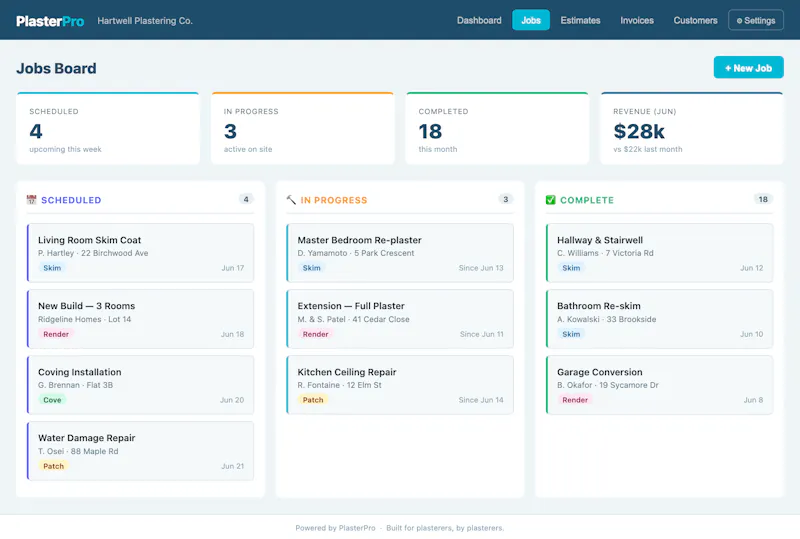Click the count badge 18 in Complete column

pos(763,199)
